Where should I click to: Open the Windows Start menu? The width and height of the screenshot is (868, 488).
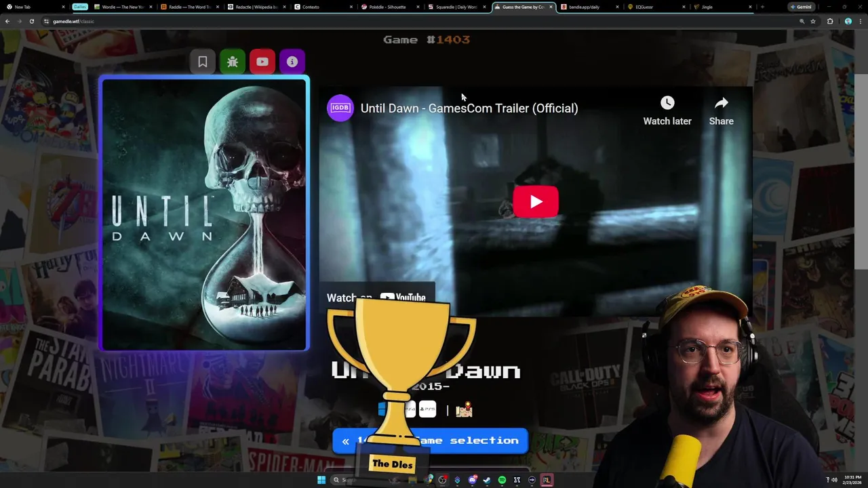pos(321,480)
